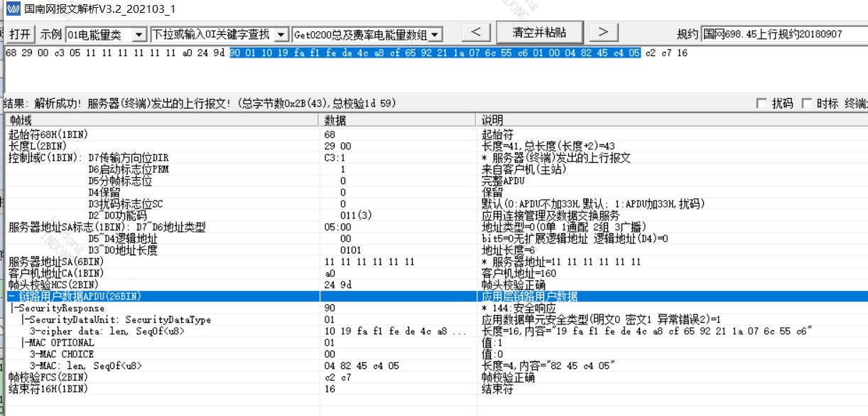
Task: Select the 3-cipher data: len, SeqOf<u8> row
Action: tap(437, 331)
